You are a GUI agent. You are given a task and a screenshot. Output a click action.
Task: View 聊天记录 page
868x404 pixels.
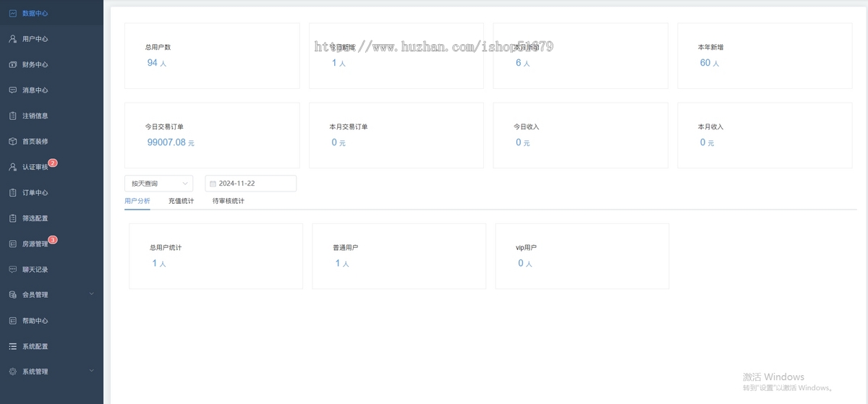click(51, 270)
